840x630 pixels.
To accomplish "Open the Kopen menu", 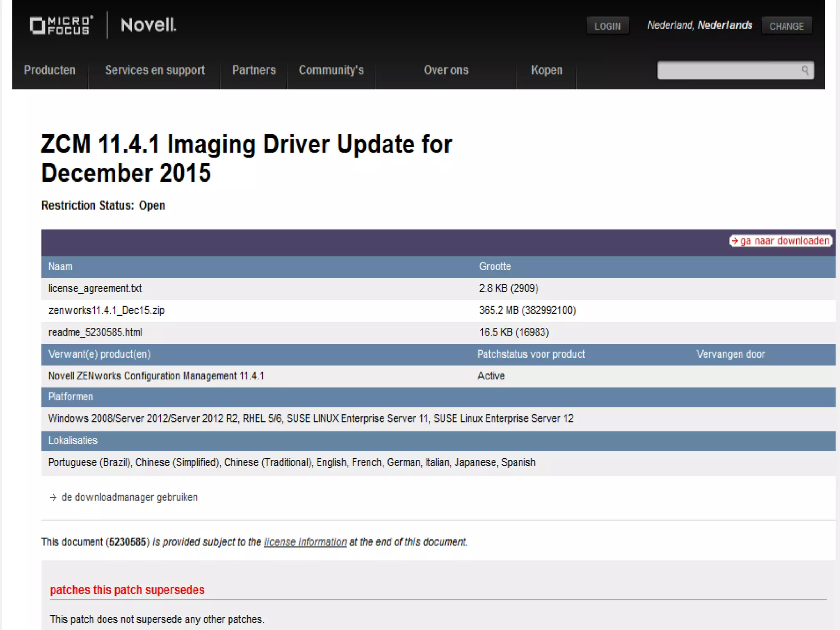I will [547, 70].
